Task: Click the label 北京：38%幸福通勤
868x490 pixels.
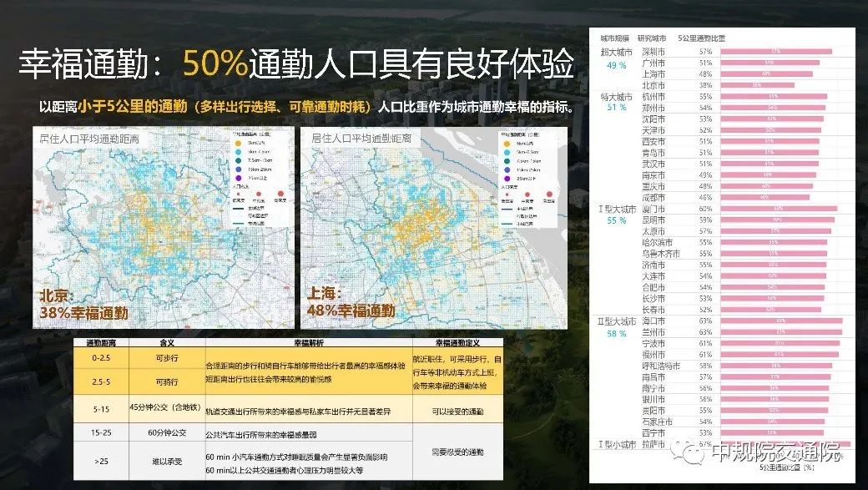Action: (83, 305)
